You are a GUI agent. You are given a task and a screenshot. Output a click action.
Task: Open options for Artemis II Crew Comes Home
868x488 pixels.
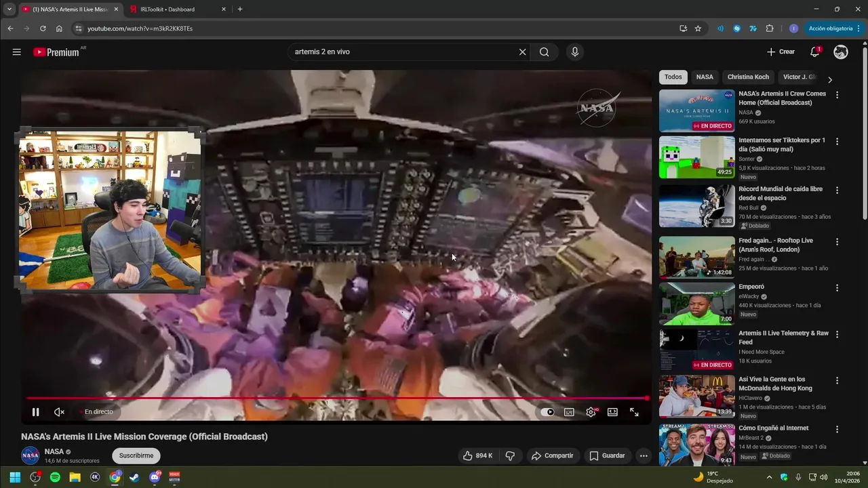tap(837, 96)
